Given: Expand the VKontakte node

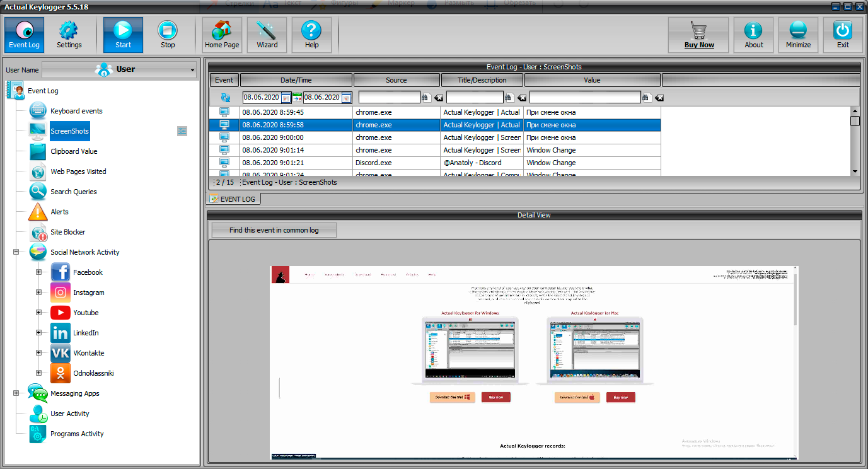Looking at the screenshot, I should (38, 353).
